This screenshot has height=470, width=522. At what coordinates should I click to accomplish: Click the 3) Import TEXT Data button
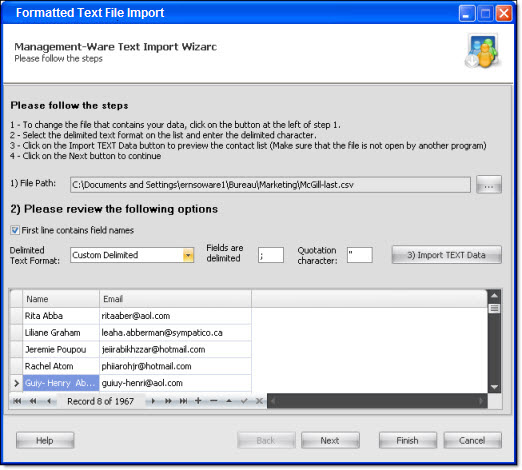[x=446, y=255]
